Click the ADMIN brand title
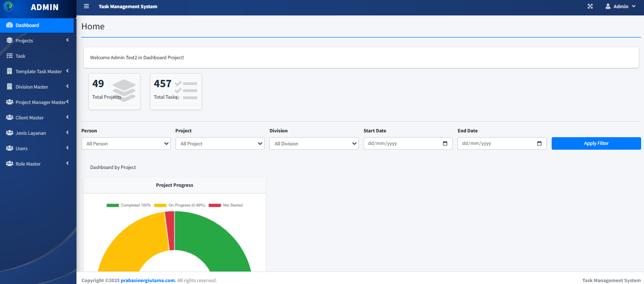This screenshot has width=644, height=284. (x=44, y=7)
